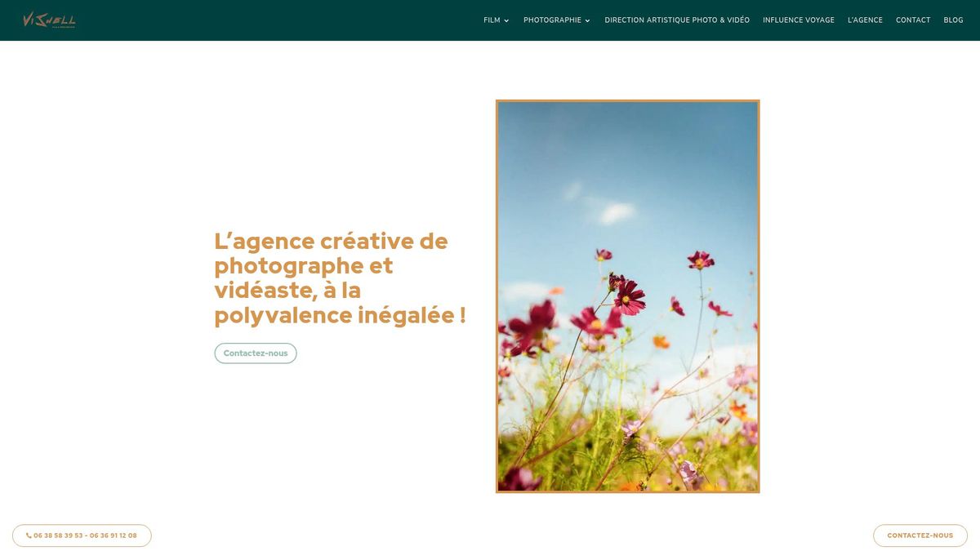
Task: Click the Contactez-nous button under the headline
Action: (256, 352)
